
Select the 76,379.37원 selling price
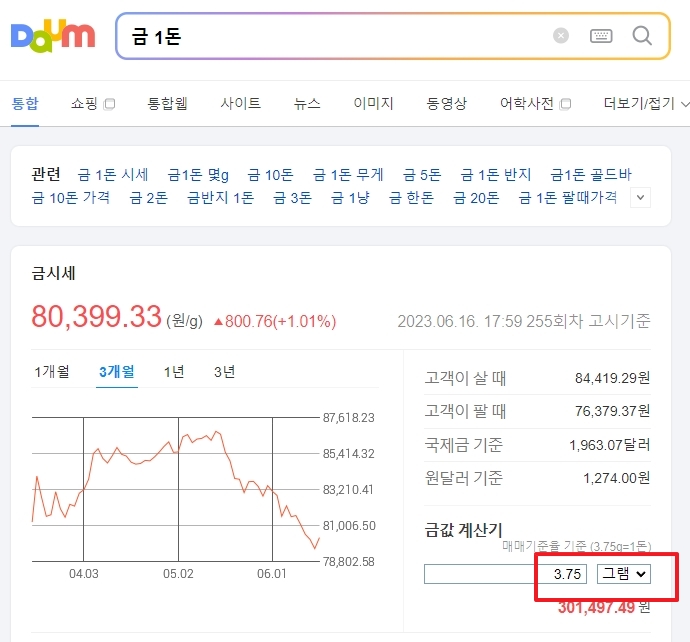[612, 411]
